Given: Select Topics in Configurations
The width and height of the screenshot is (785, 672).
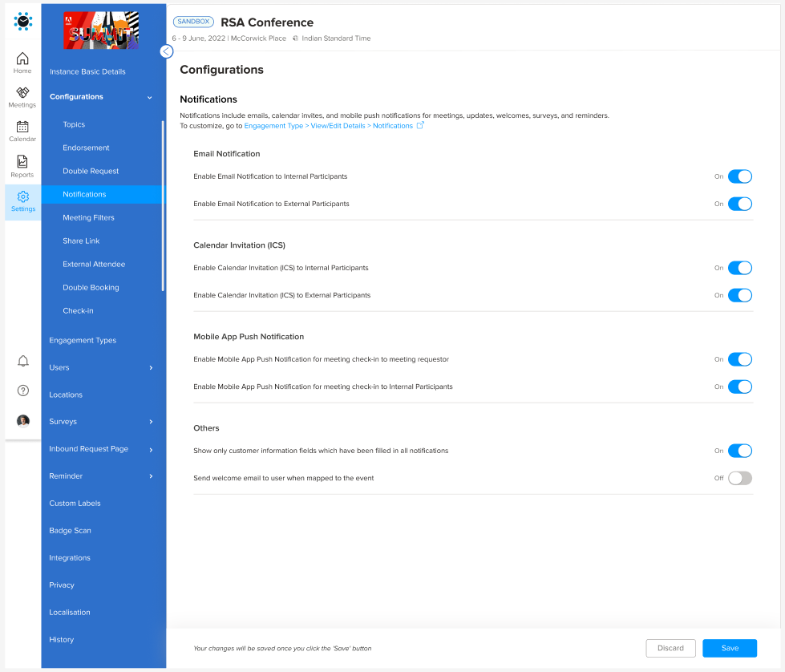Looking at the screenshot, I should coord(74,124).
